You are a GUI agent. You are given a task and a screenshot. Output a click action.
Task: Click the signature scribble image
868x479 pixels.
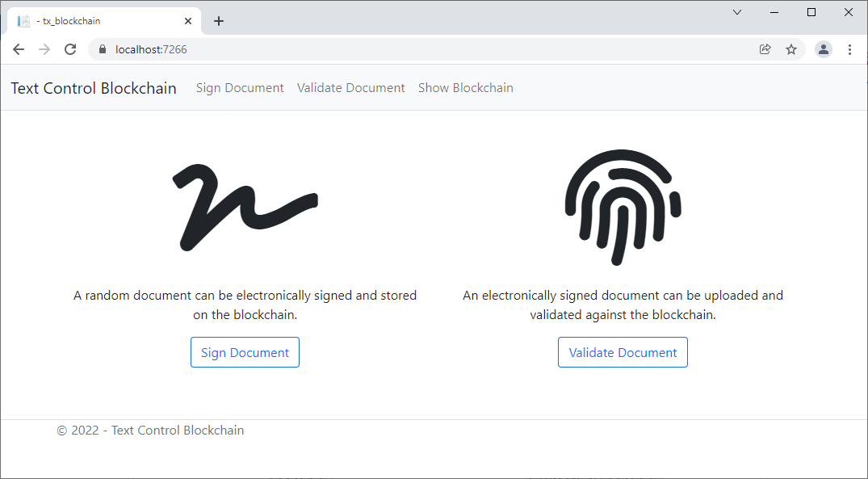point(245,207)
